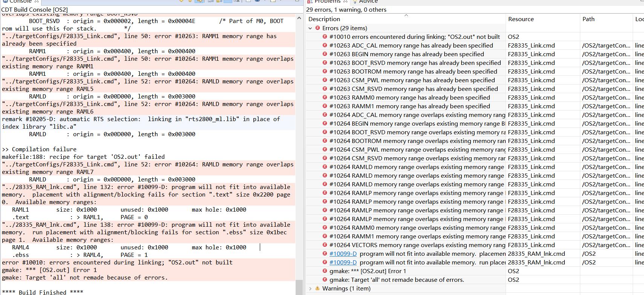Image resolution: width=644 pixels, height=295 pixels.
Task: Click the "CDT Build Console [OS2]" label
Action: pos(35,10)
